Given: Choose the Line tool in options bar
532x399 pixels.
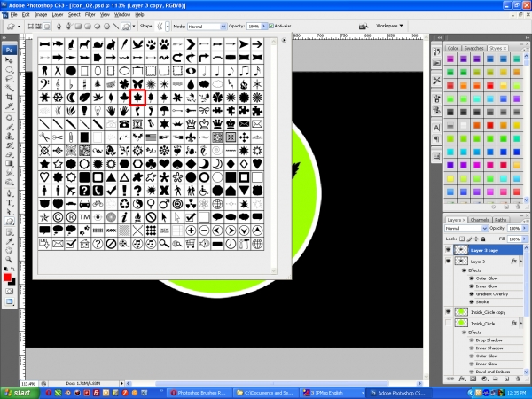Looking at the screenshot, I should [116, 26].
